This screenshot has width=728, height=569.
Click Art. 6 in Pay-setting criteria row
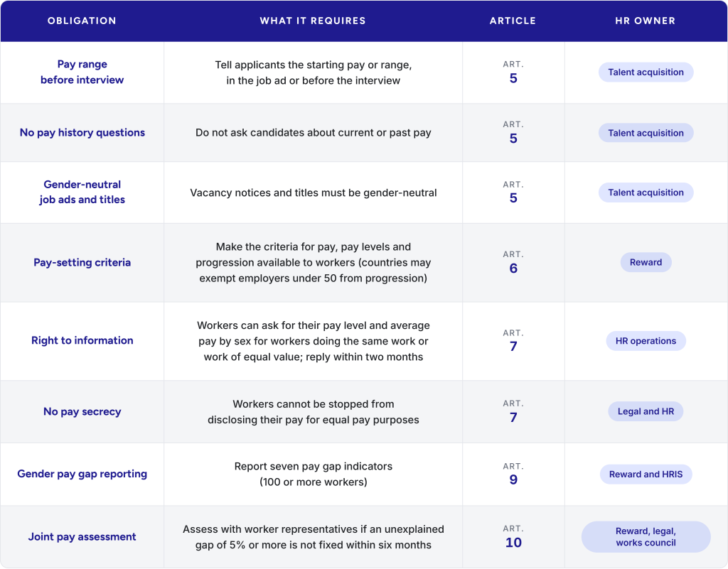tap(513, 262)
